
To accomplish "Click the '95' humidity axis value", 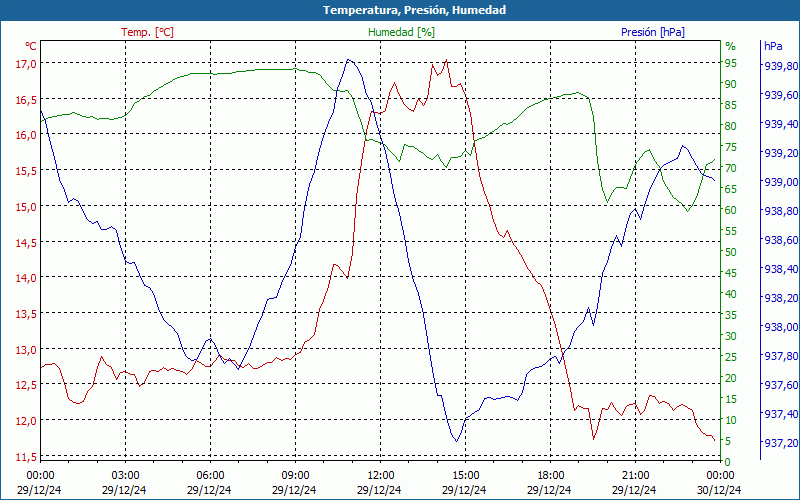I will point(731,63).
